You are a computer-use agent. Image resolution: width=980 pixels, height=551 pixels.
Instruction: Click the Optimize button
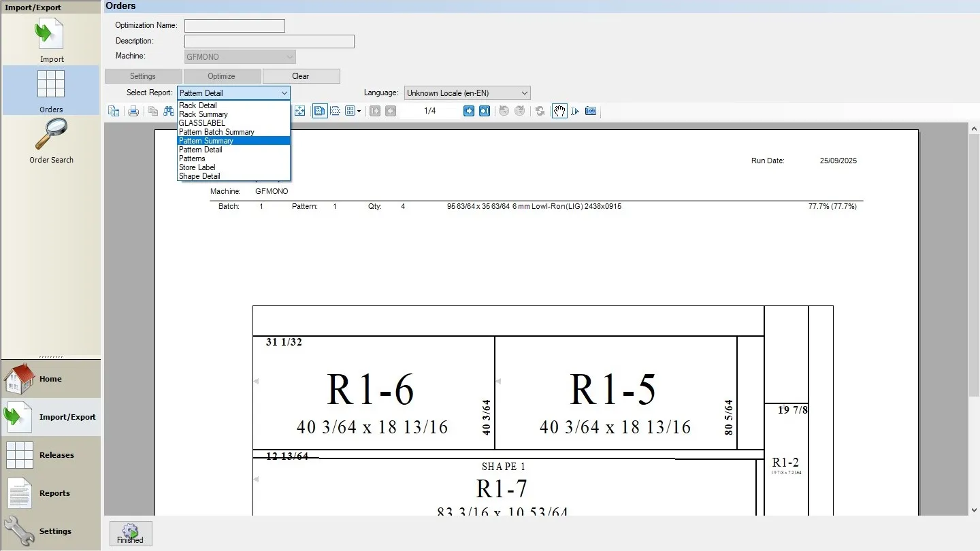pyautogui.click(x=222, y=76)
